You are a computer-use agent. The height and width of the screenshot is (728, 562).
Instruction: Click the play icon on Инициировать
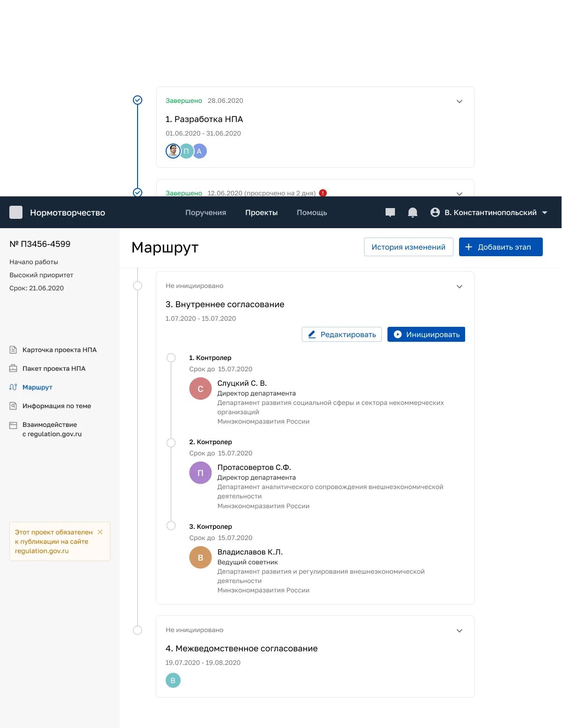(398, 334)
